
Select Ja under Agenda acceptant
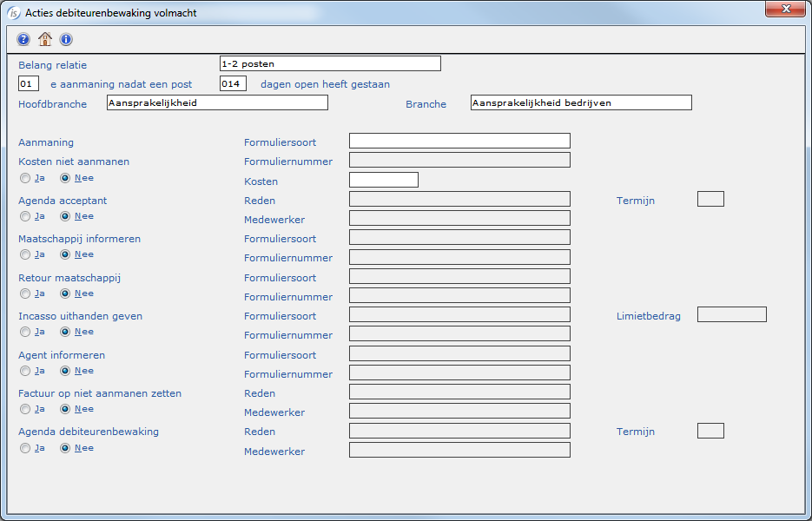[x=25, y=216]
